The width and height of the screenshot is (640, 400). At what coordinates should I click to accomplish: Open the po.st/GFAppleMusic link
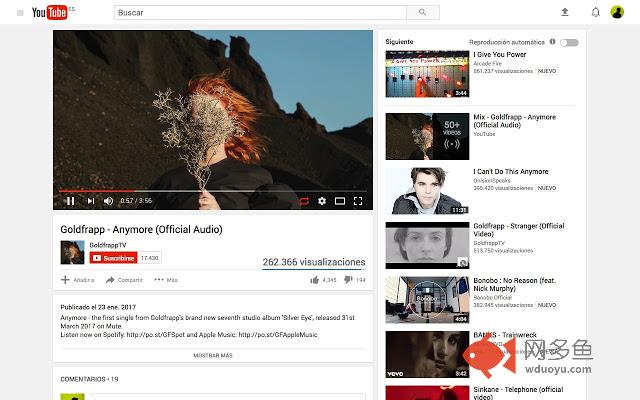278,335
